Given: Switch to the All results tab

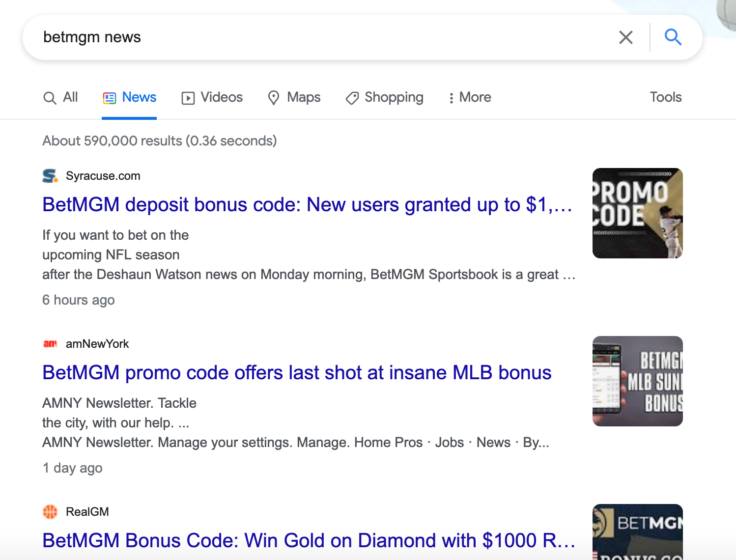Looking at the screenshot, I should (x=60, y=97).
